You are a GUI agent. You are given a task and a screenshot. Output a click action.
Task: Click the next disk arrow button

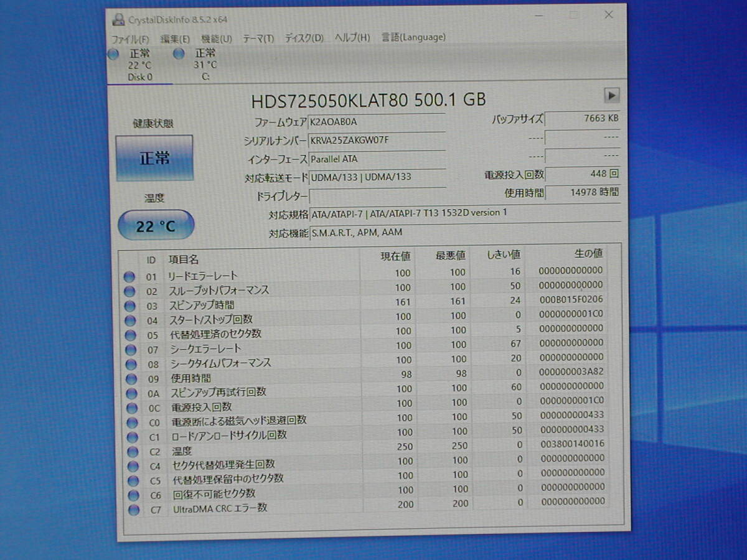coord(612,95)
